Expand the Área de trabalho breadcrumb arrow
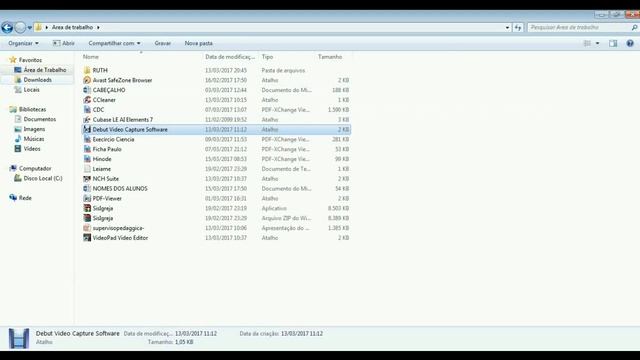The width and height of the screenshot is (640, 360). tap(98, 27)
